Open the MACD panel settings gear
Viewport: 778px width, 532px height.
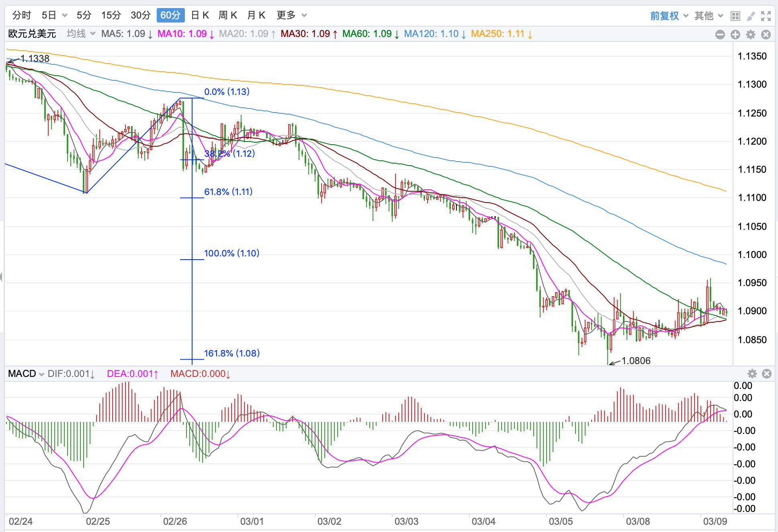pos(752,374)
